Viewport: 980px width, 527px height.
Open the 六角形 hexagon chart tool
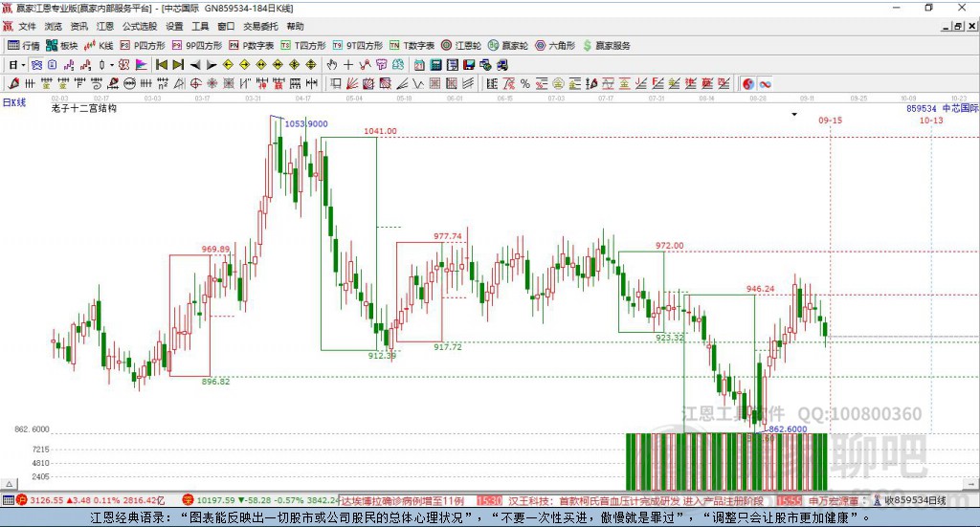555,46
